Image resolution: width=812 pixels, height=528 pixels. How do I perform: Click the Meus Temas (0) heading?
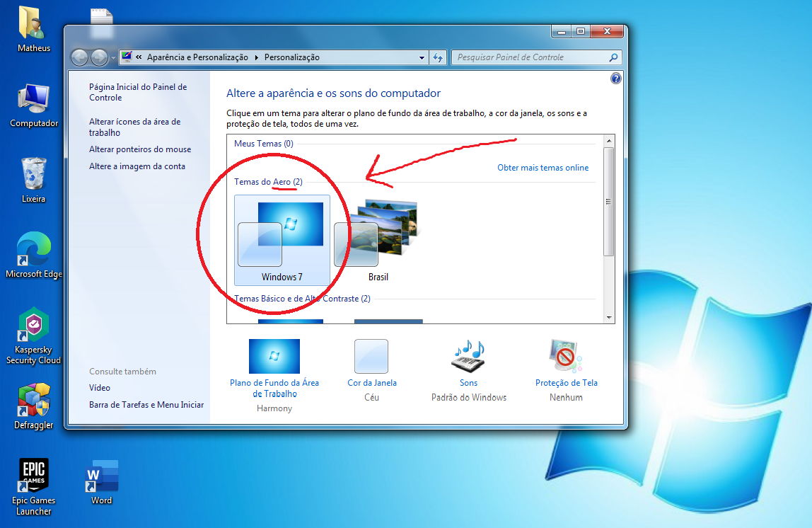264,144
